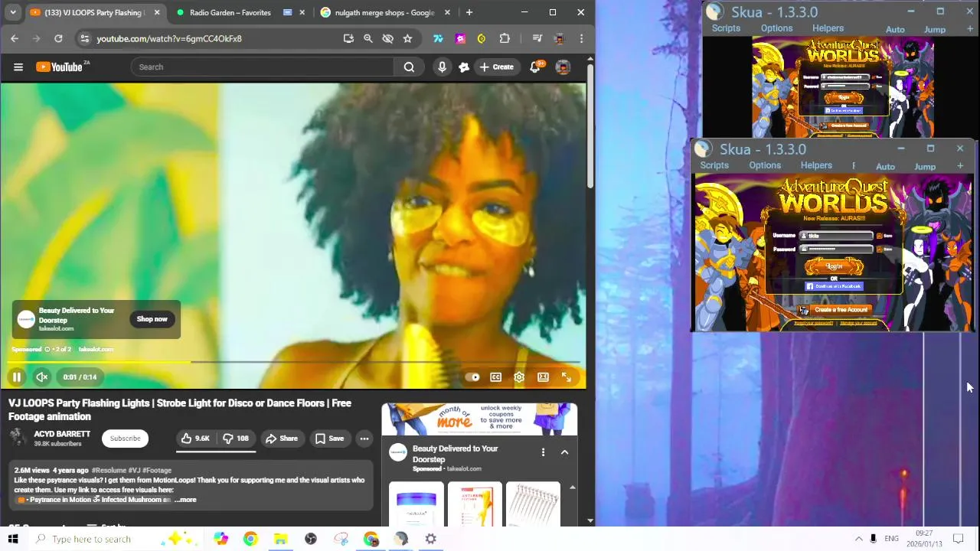Open File Explorer from the taskbar

280,539
